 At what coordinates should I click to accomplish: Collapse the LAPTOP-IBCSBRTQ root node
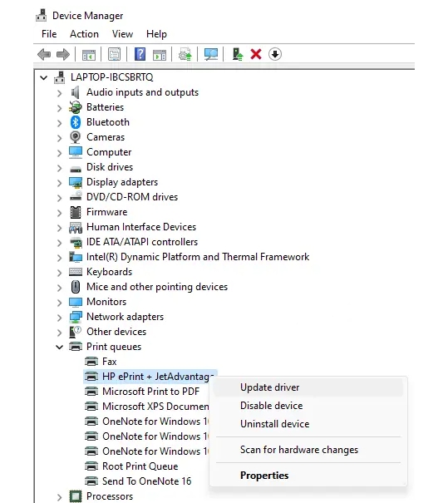coord(44,77)
